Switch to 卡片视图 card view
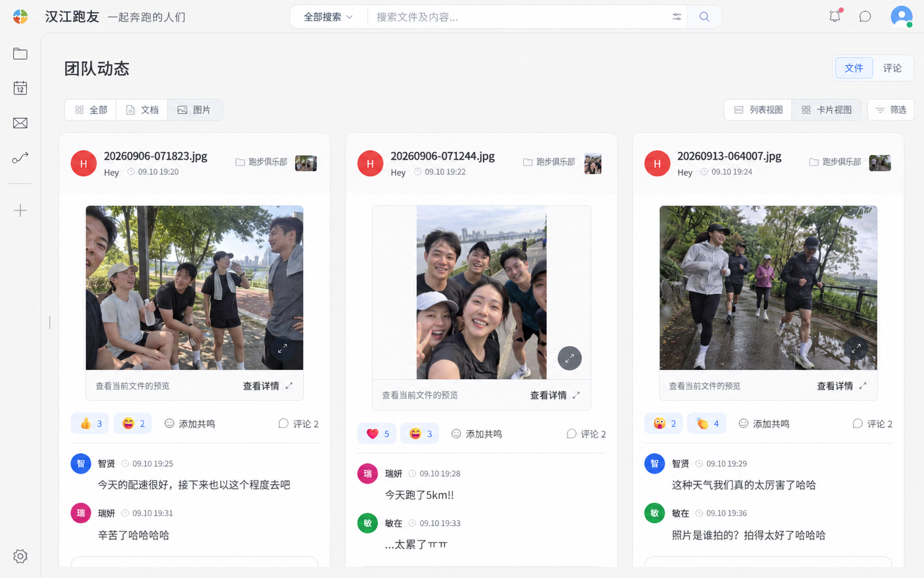Viewport: 924px width, 578px height. (x=826, y=110)
